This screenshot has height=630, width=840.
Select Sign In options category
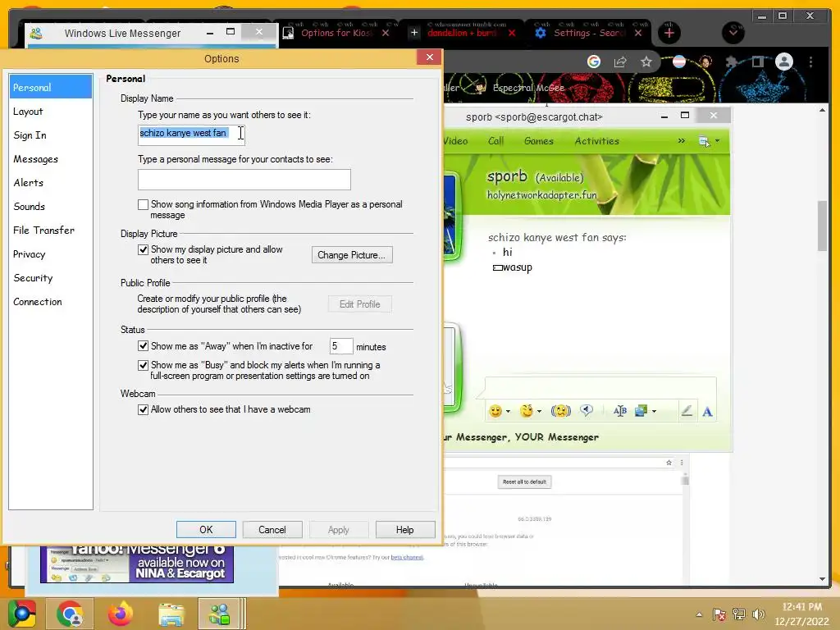coord(30,135)
